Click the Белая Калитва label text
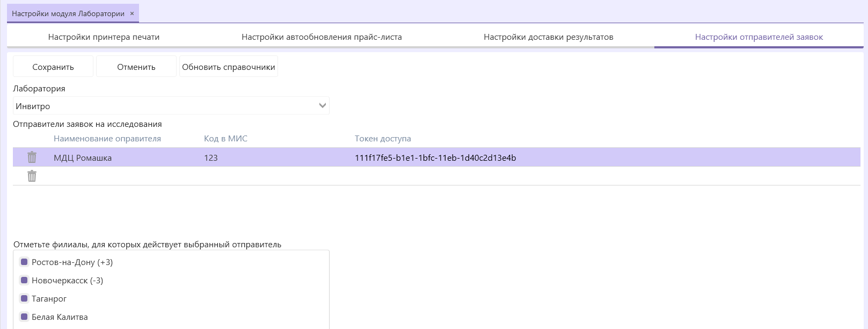Image resolution: width=868 pixels, height=329 pixels. (60, 317)
